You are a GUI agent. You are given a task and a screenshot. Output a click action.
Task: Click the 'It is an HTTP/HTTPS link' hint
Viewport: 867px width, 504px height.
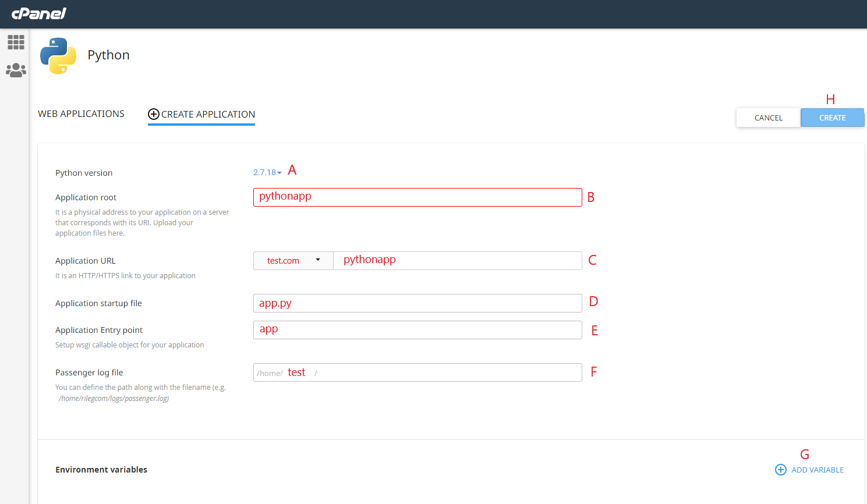pos(125,276)
